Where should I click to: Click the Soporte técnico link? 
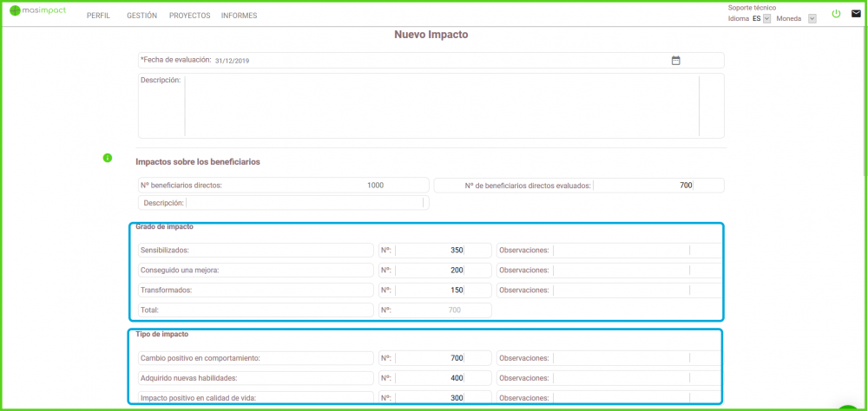(x=752, y=8)
